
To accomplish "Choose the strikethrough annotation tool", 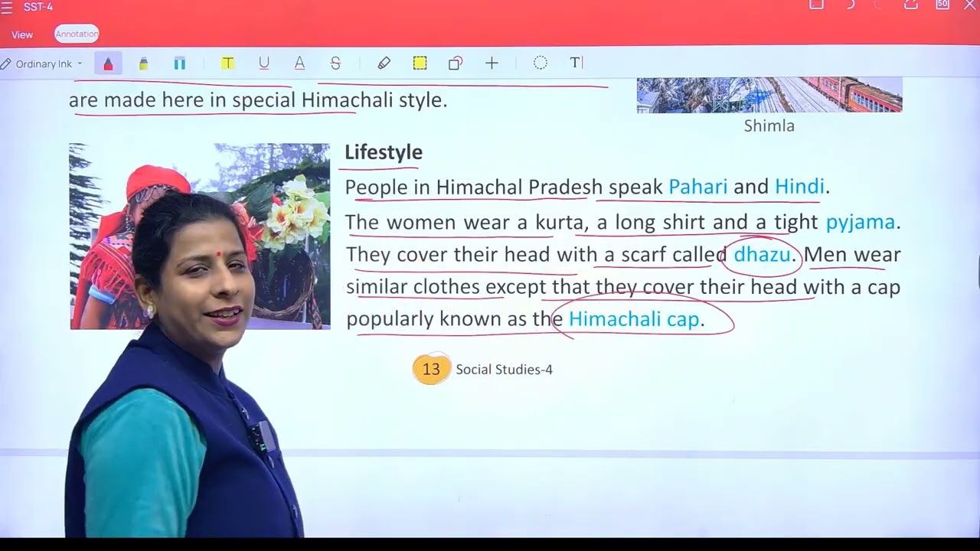I will [x=335, y=64].
